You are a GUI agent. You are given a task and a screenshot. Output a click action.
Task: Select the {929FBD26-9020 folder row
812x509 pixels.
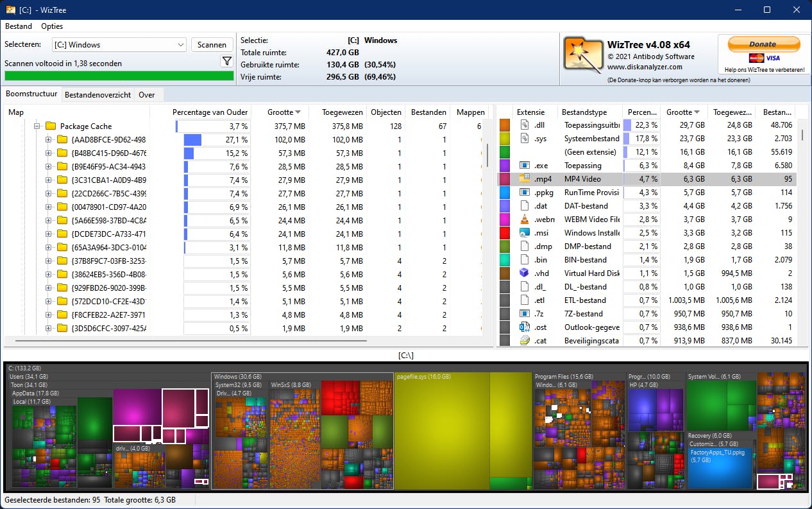pos(244,288)
